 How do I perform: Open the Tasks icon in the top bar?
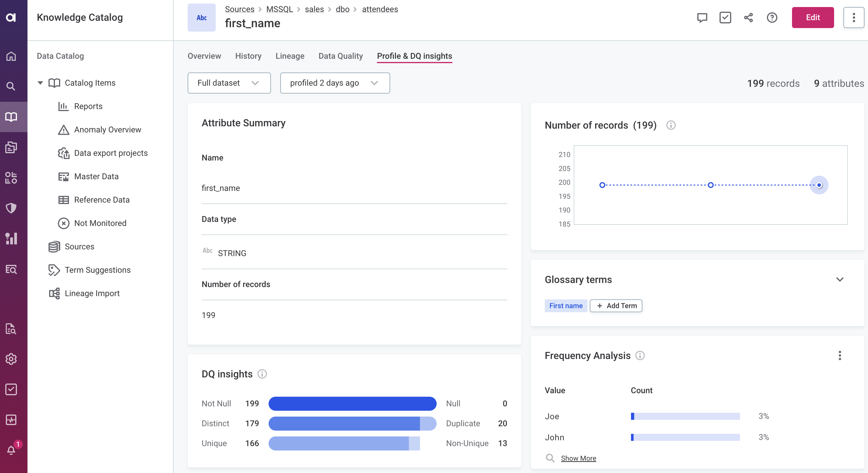[725, 18]
